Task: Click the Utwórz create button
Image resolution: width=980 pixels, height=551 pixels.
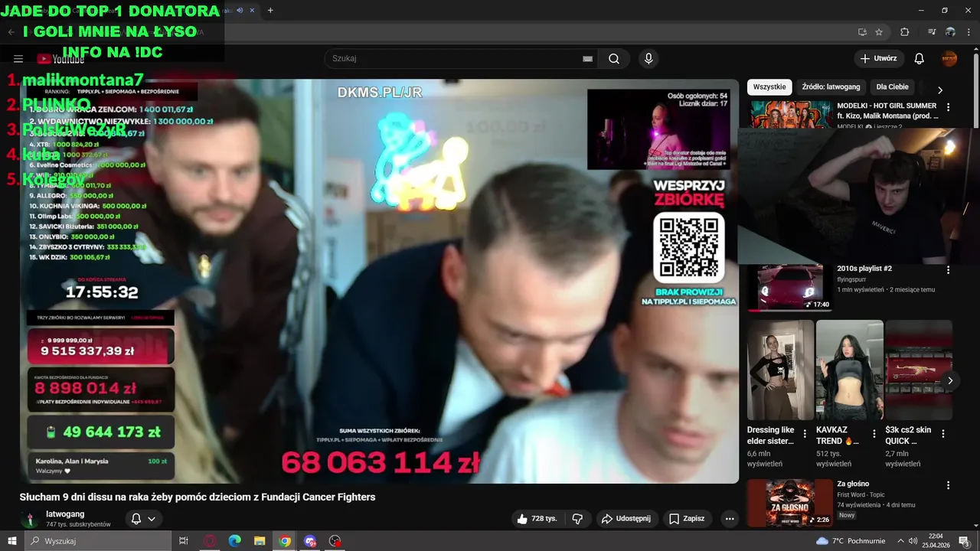Action: coord(879,58)
